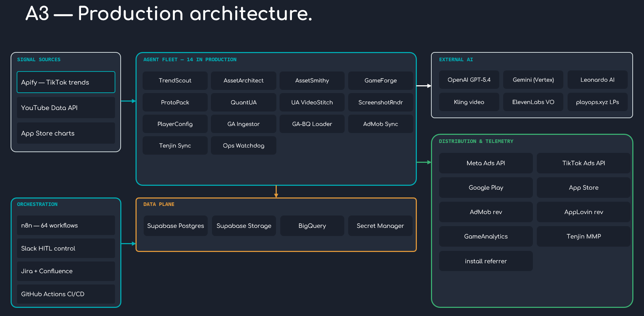
Task: Click the ProtoPack agent
Action: [175, 102]
